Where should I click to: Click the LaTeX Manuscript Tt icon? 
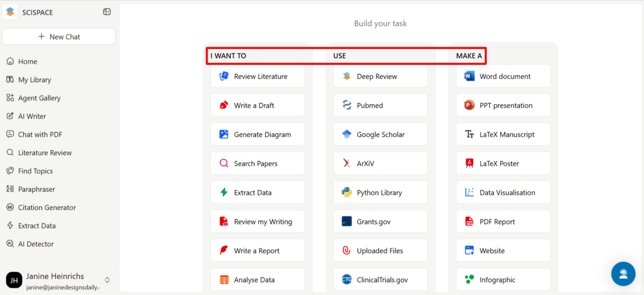pos(470,134)
